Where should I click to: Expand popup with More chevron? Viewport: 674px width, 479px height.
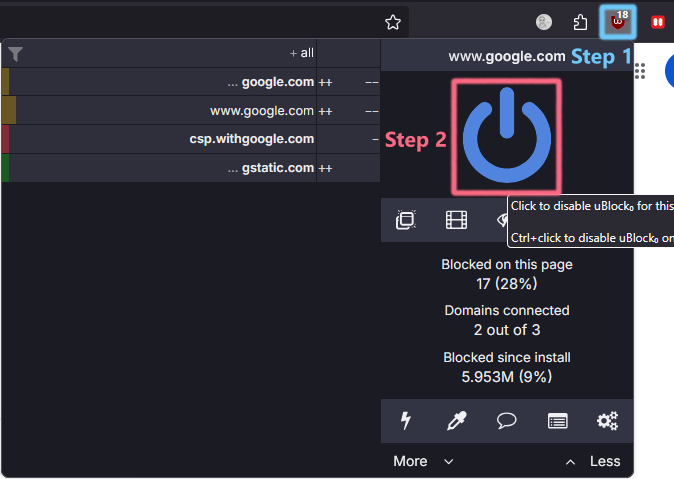point(423,461)
